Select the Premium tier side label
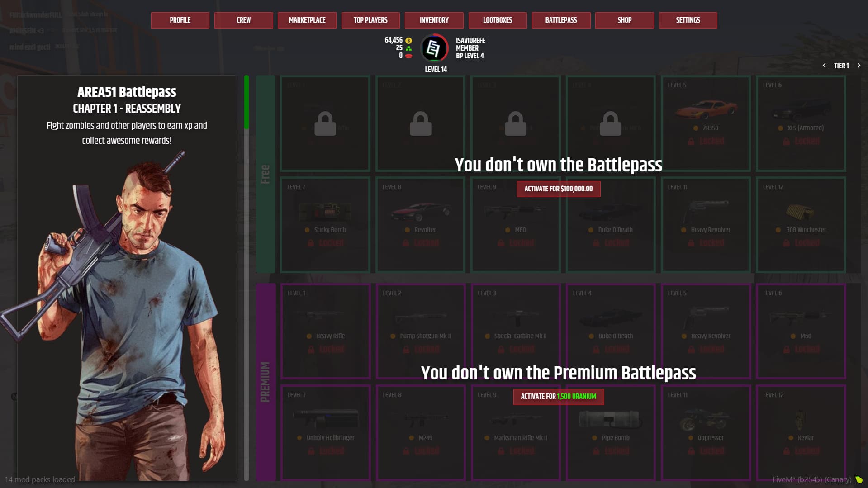 pos(266,382)
